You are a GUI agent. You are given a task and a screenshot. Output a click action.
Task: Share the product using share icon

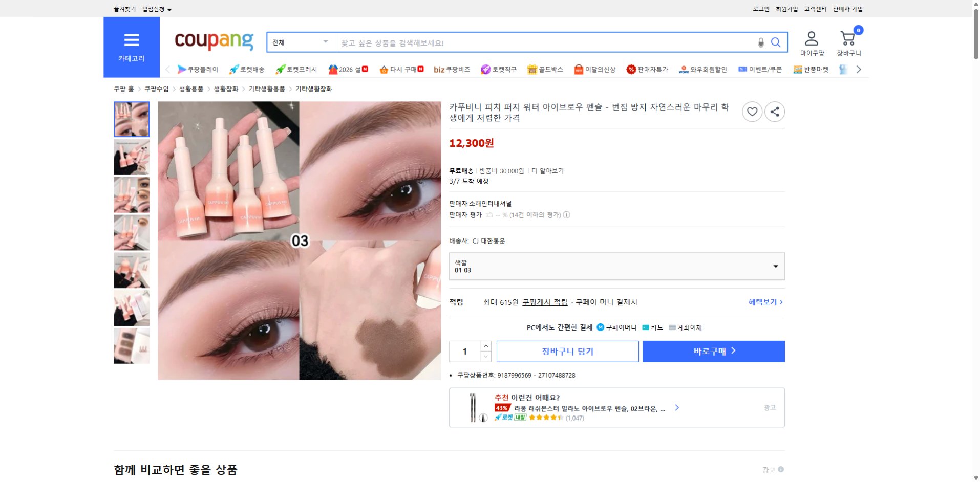(x=775, y=112)
